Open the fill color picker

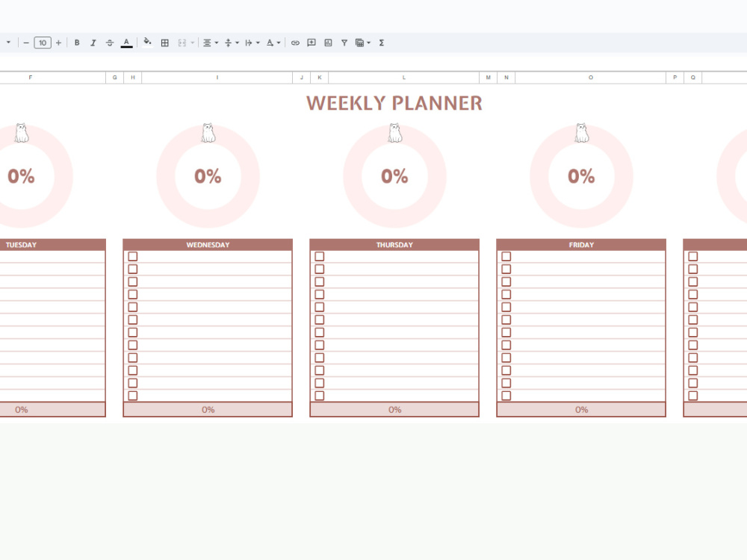tap(148, 43)
